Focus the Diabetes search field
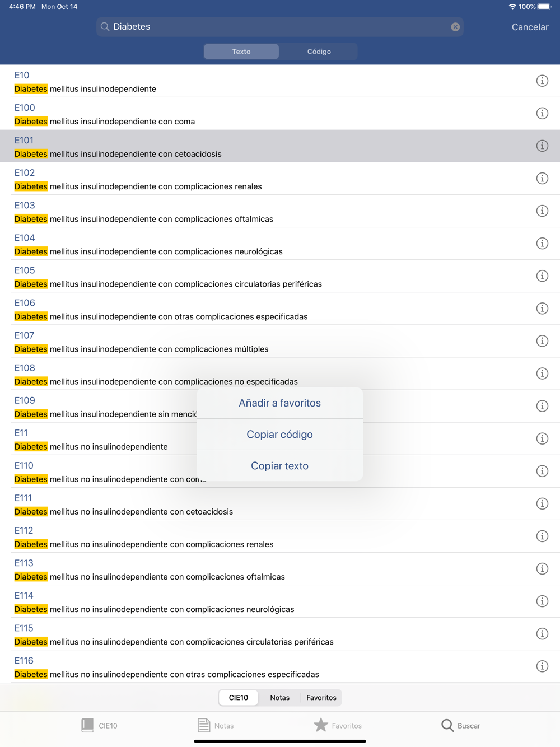Screen dimensions: 560x747 (280, 27)
